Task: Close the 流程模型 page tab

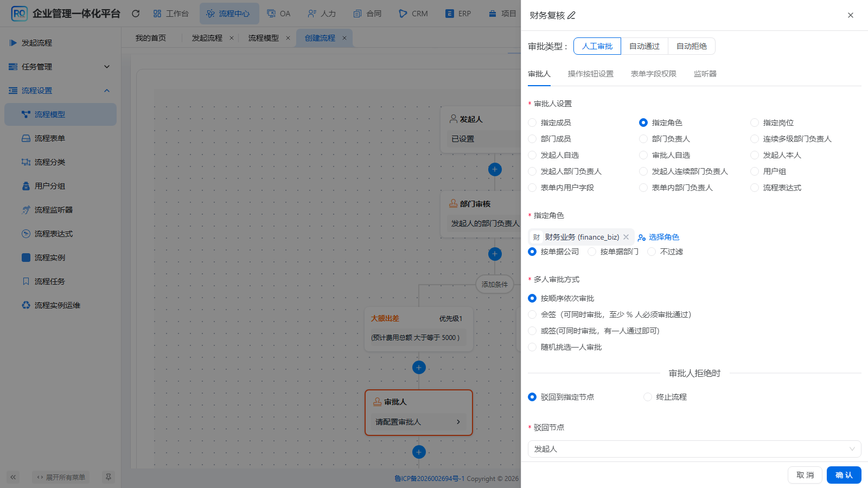Action: point(288,38)
